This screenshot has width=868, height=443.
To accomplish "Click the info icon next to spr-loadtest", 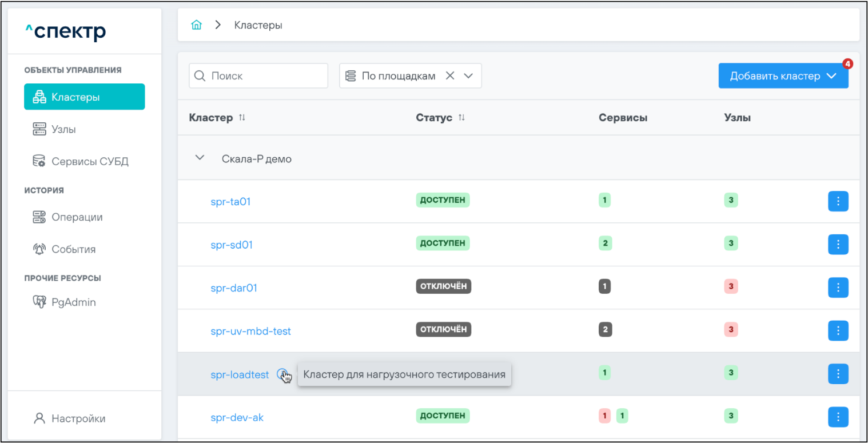I will tap(282, 374).
